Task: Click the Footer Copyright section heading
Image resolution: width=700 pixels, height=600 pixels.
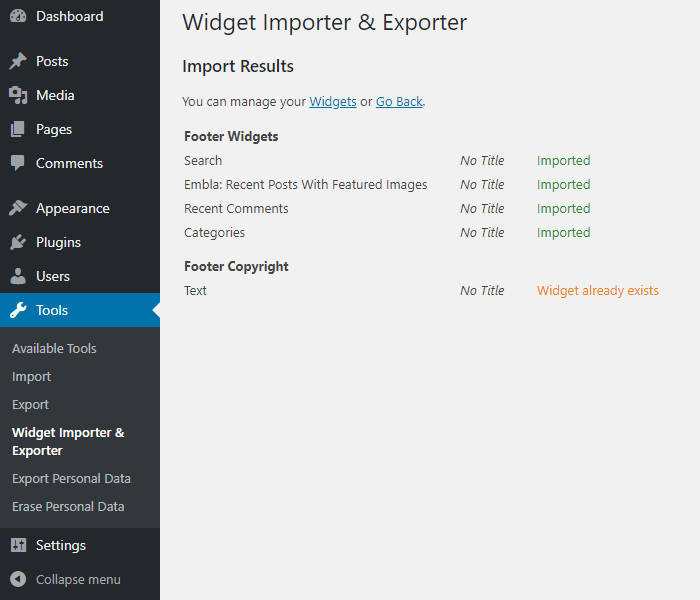Action: 237,267
